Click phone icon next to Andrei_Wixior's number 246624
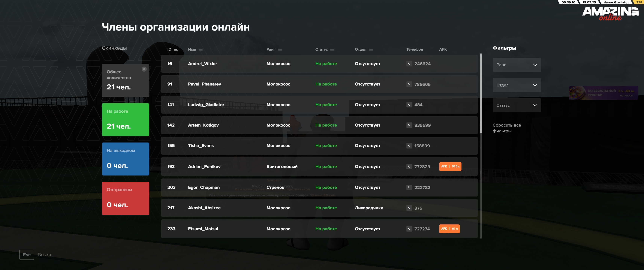 click(409, 64)
